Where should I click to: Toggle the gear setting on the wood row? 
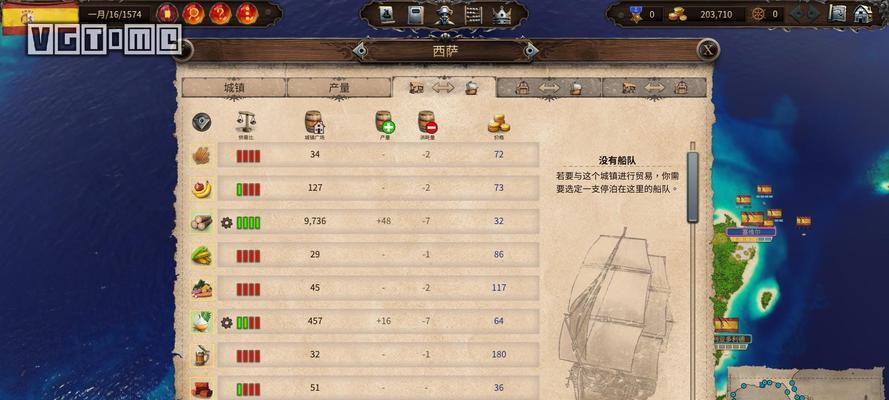pyautogui.click(x=226, y=222)
